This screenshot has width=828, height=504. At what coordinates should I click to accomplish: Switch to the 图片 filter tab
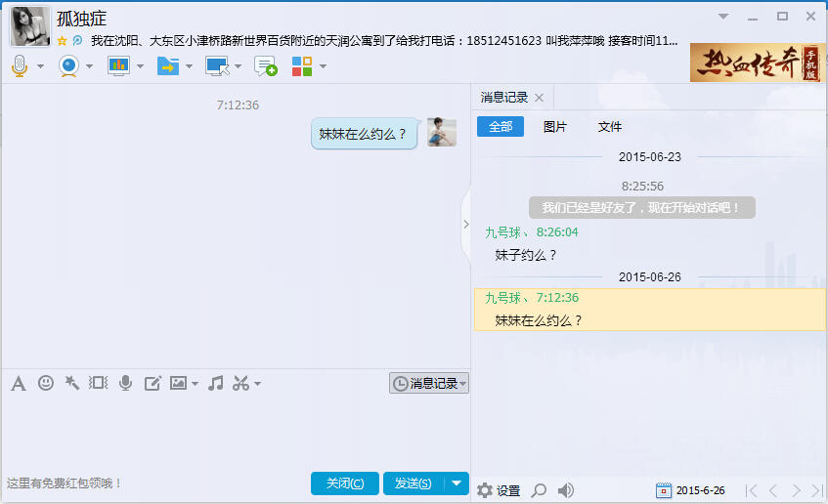click(x=555, y=127)
